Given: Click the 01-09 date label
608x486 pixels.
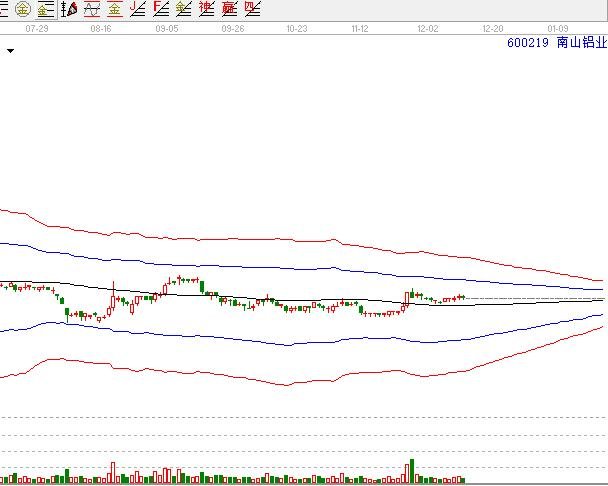Looking at the screenshot, I should tap(558, 29).
